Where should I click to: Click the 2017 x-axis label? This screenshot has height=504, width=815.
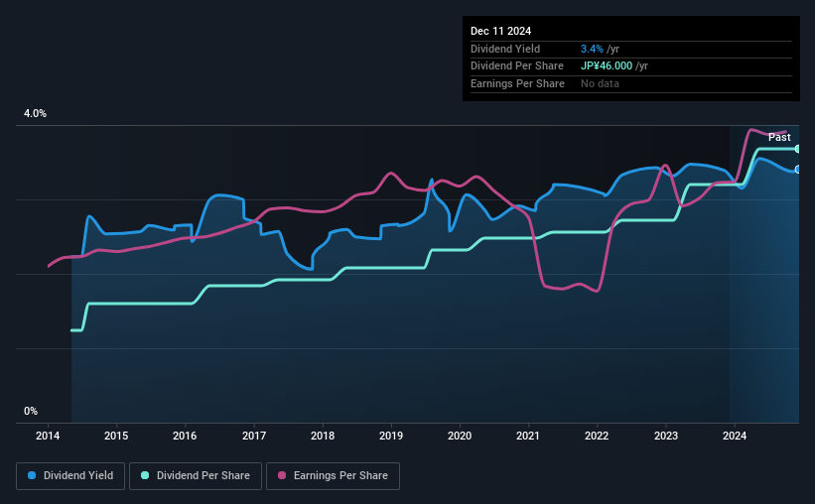[254, 436]
